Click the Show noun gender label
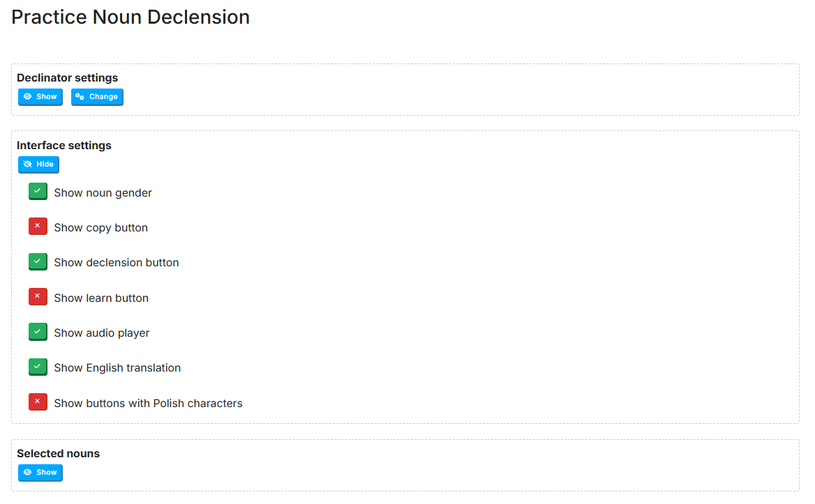The image size is (815, 504). [103, 193]
